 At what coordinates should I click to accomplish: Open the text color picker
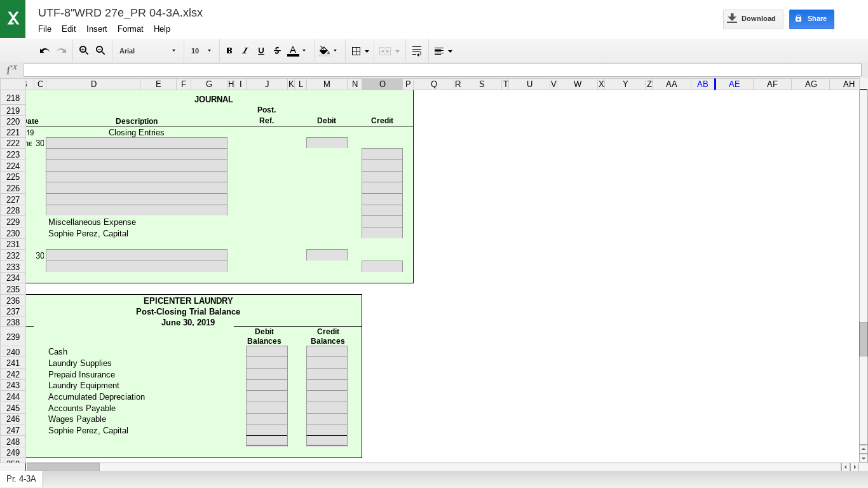tap(297, 51)
